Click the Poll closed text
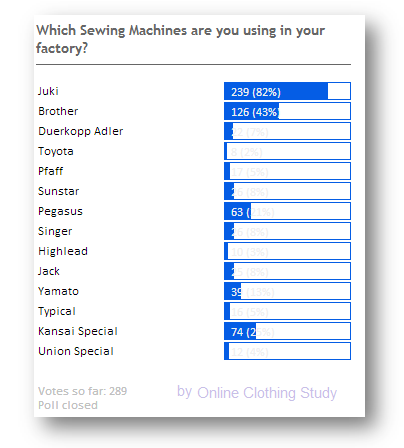 click(68, 405)
